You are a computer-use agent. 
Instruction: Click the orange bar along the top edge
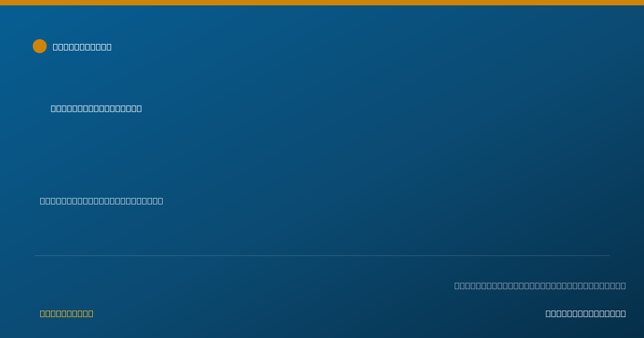pos(322,3)
